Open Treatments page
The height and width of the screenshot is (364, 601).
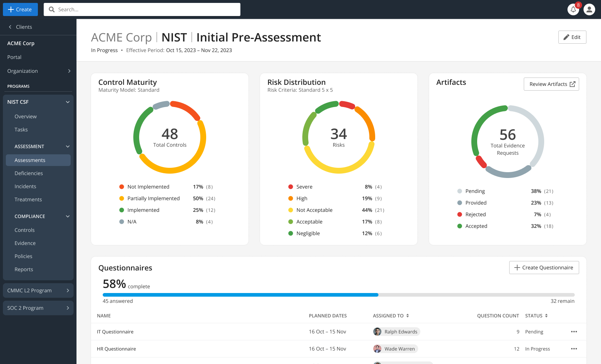(28, 199)
